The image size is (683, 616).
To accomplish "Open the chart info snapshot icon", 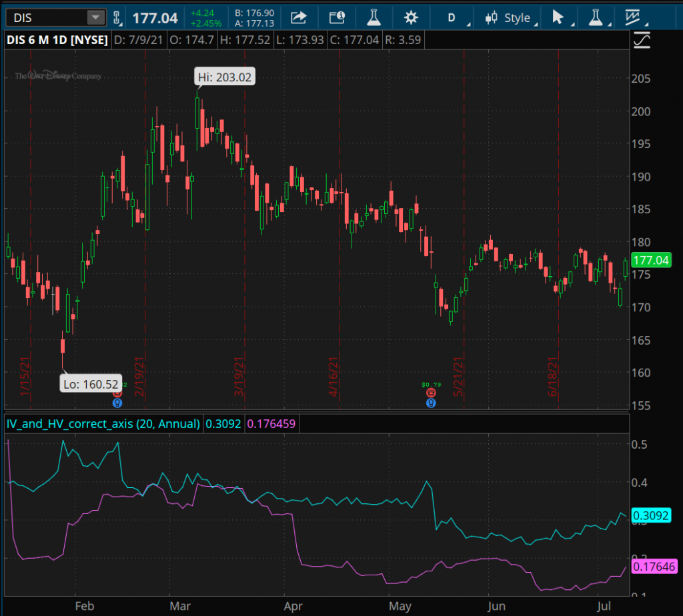I will [x=337, y=18].
